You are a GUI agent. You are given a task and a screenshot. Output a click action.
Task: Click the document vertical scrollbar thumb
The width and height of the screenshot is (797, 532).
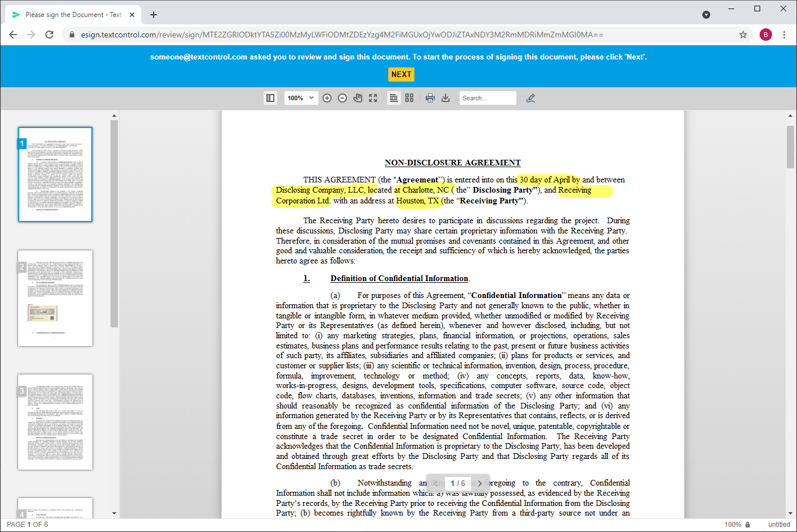790,147
